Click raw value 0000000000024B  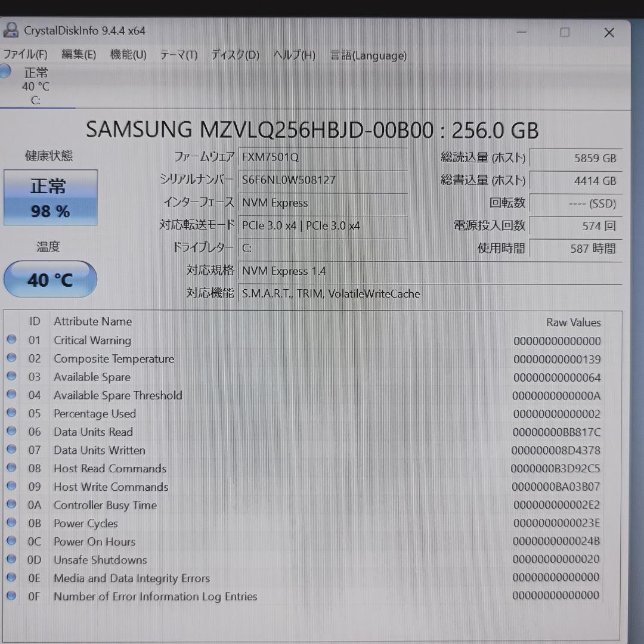pyautogui.click(x=556, y=541)
